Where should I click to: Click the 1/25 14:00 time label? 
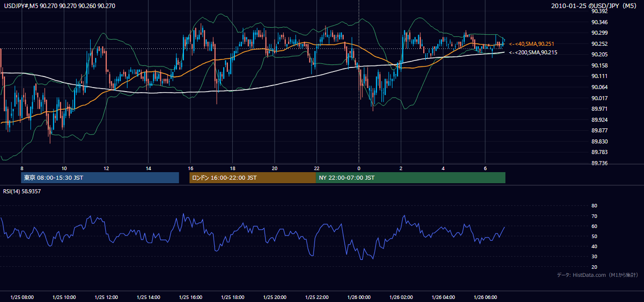[148, 297]
